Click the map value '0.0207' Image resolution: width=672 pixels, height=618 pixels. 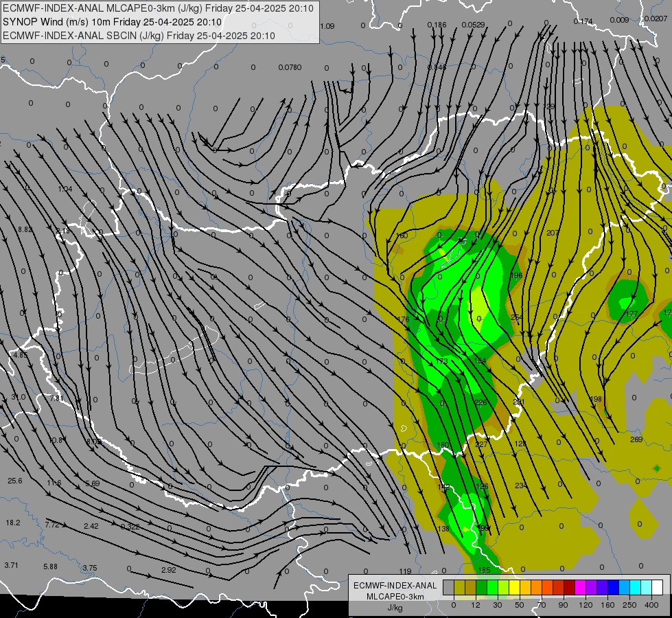click(656, 19)
